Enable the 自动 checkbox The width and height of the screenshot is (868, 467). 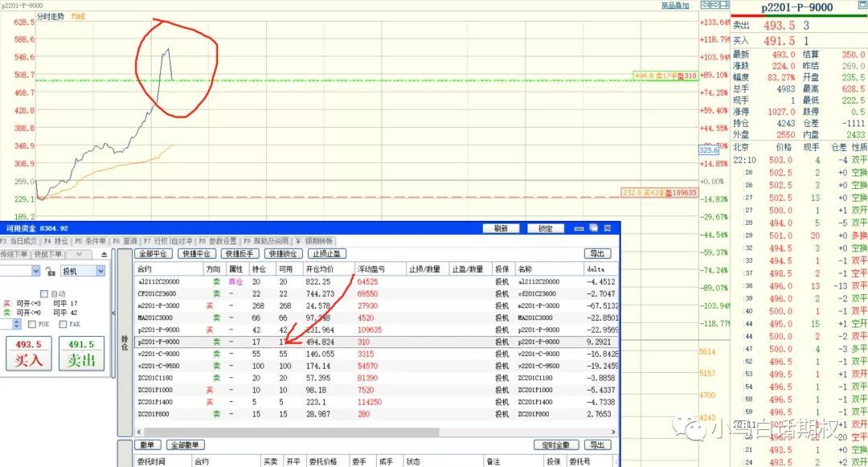(43, 293)
